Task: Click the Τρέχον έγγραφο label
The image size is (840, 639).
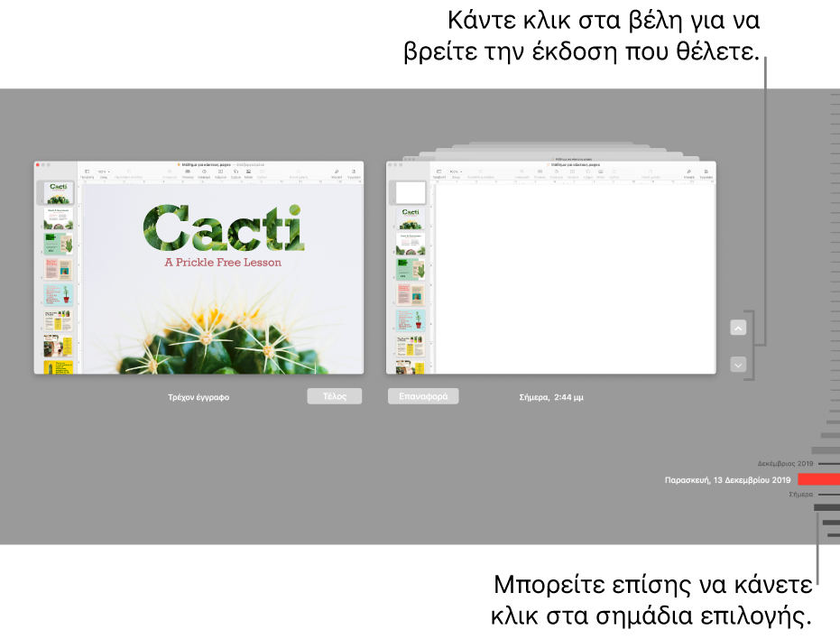Action: (x=198, y=397)
